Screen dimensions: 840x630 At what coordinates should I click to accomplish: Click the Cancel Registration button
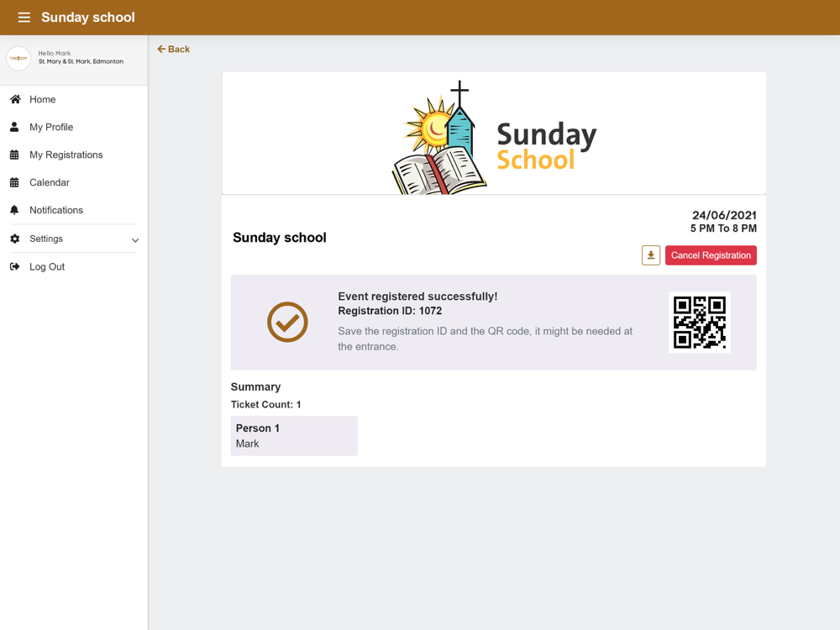pyautogui.click(x=711, y=255)
